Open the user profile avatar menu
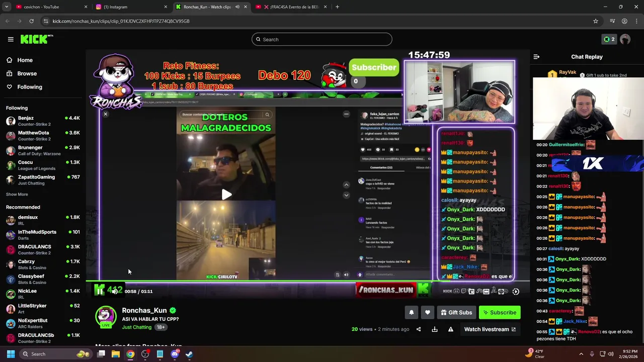The width and height of the screenshot is (644, 362). pyautogui.click(x=625, y=39)
